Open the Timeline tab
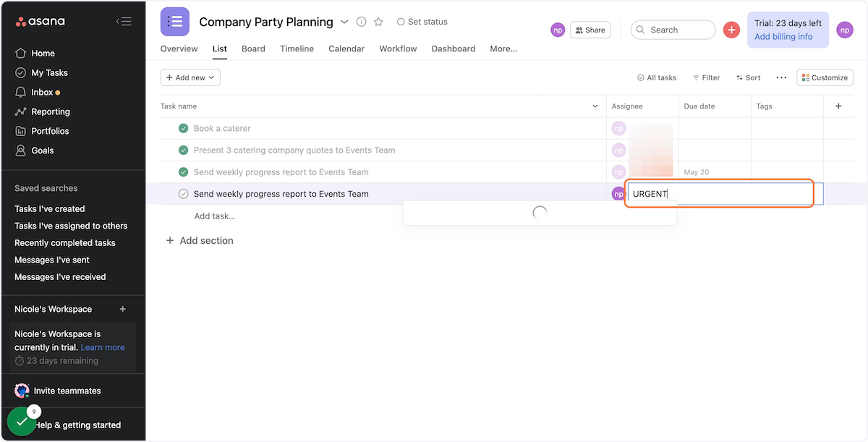 click(297, 48)
